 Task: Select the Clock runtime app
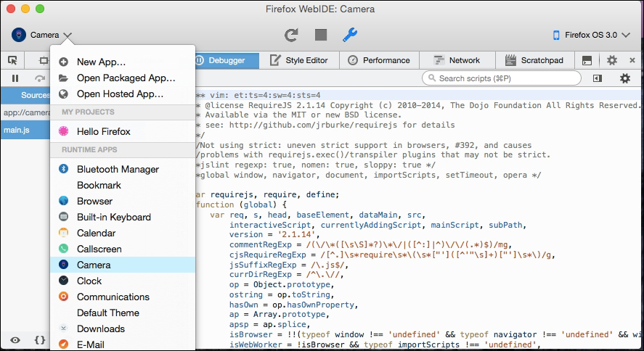coord(123,281)
